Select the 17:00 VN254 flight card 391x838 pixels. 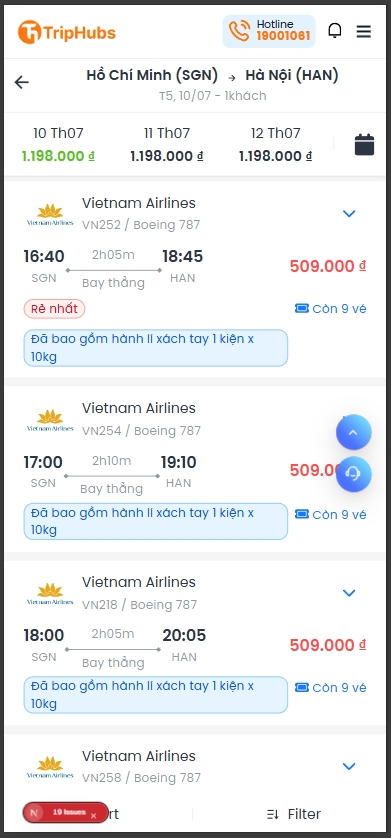pos(195,469)
